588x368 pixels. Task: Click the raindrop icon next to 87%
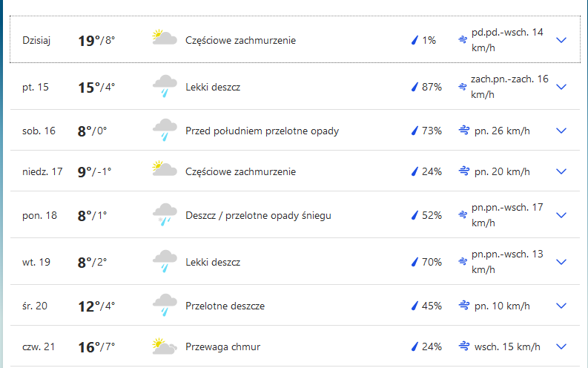point(415,87)
